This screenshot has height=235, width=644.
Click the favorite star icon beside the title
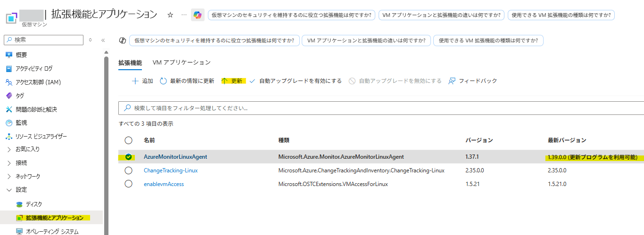170,15
